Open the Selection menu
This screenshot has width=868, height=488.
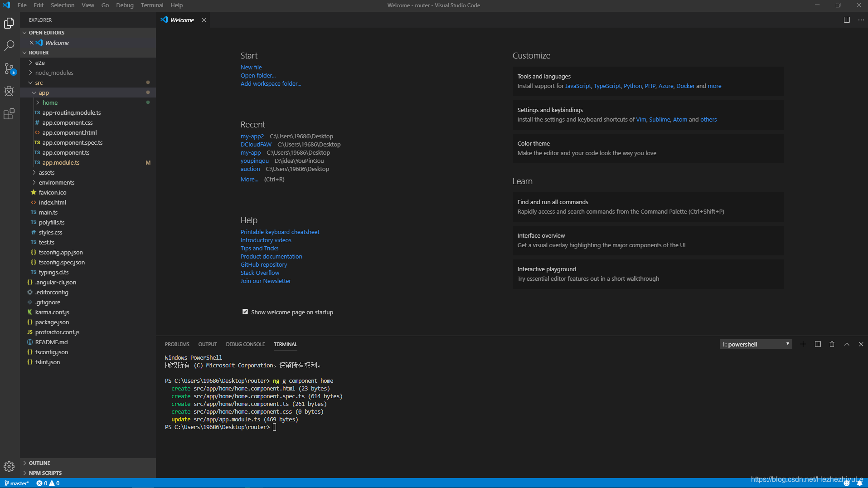[62, 5]
